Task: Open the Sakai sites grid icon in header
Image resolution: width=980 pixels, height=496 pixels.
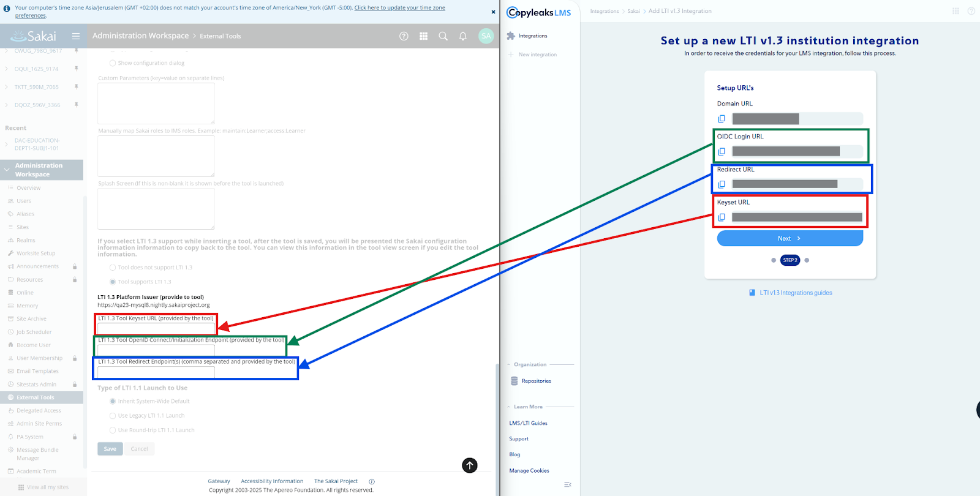Action: (423, 36)
